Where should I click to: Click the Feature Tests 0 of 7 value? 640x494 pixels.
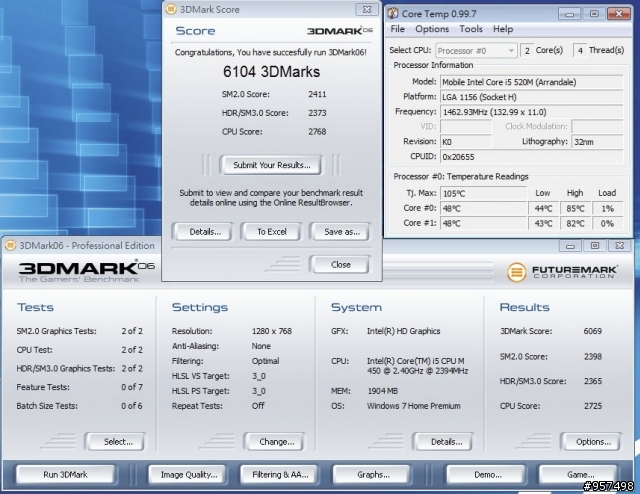tap(132, 387)
